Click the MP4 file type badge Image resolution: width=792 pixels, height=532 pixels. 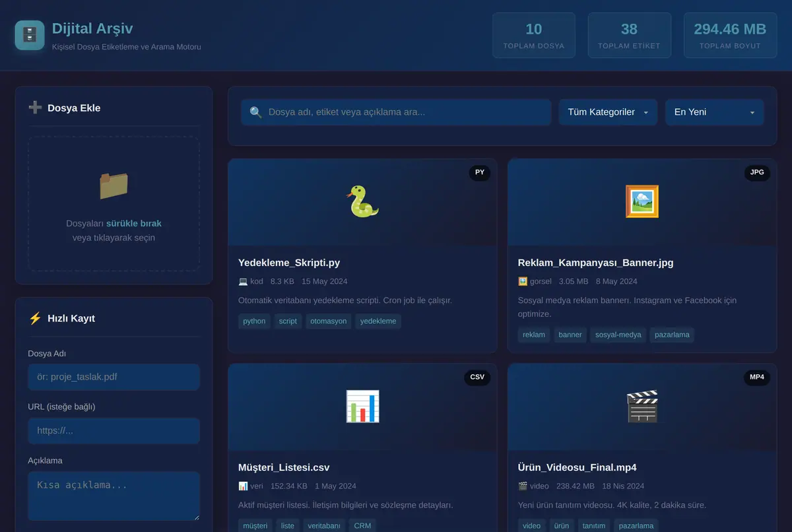(x=757, y=378)
